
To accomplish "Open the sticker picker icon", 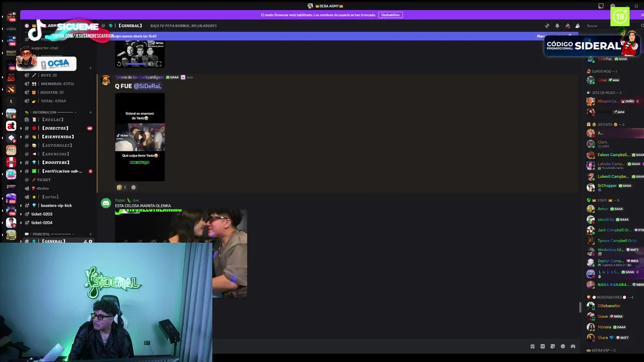I will (552, 346).
